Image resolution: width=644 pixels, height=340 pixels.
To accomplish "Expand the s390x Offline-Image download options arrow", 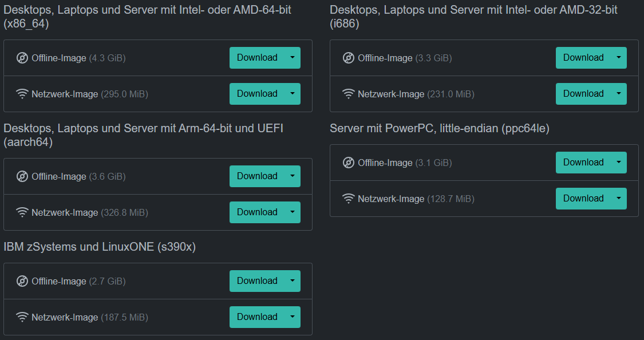I will coord(293,281).
